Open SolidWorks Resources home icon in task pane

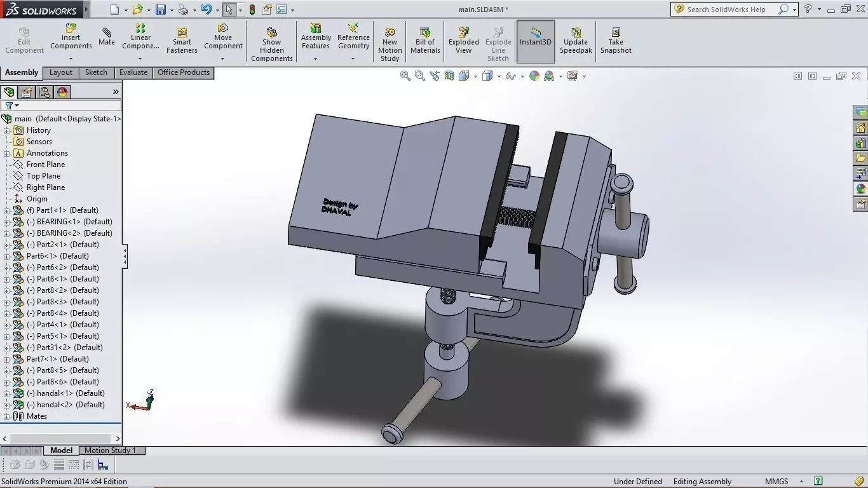(x=861, y=128)
